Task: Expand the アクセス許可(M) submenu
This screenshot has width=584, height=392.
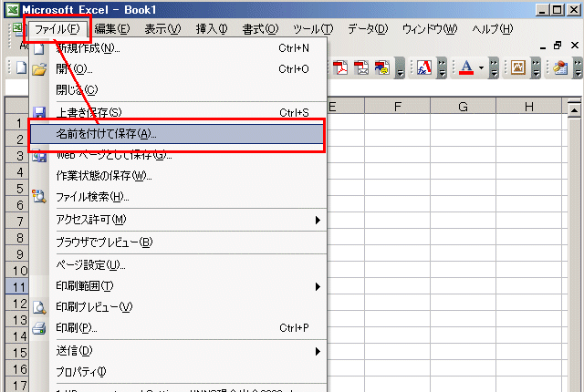Action: click(318, 220)
